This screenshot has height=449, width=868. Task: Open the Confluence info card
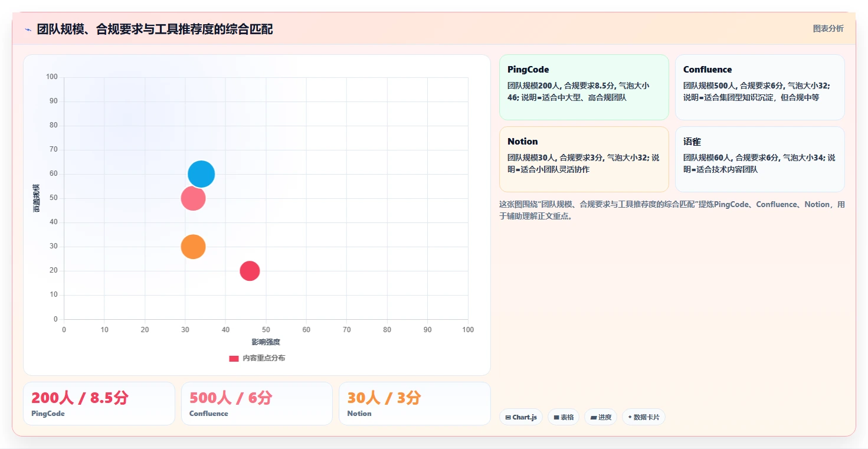coord(759,87)
